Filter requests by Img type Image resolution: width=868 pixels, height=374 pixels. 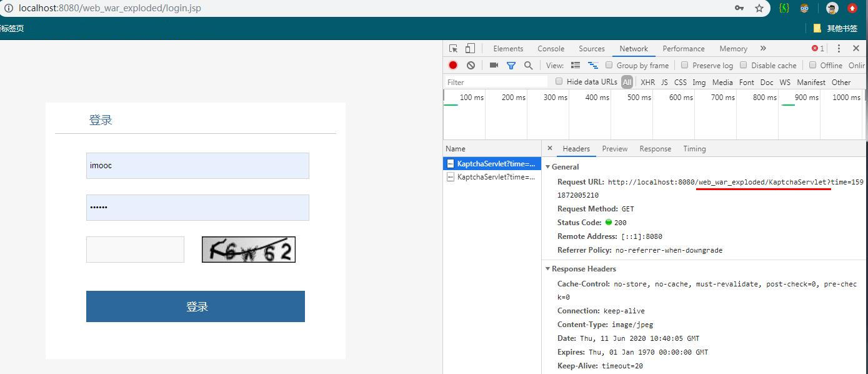pyautogui.click(x=699, y=82)
